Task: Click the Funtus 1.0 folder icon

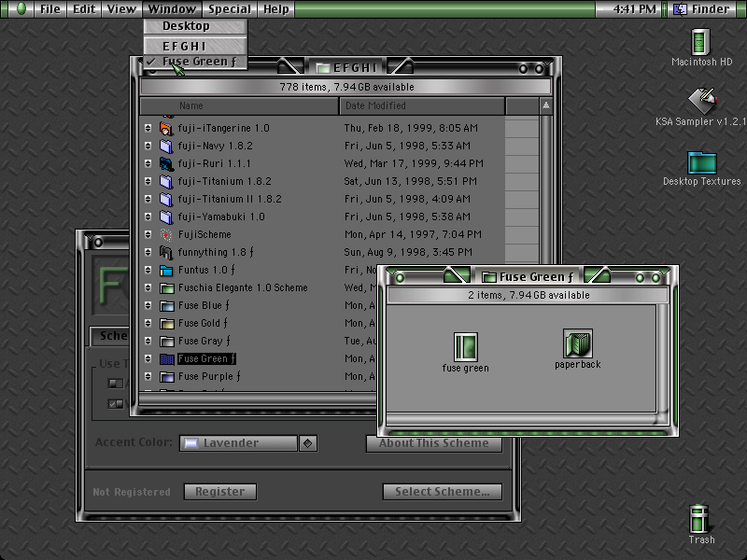Action: tap(166, 270)
